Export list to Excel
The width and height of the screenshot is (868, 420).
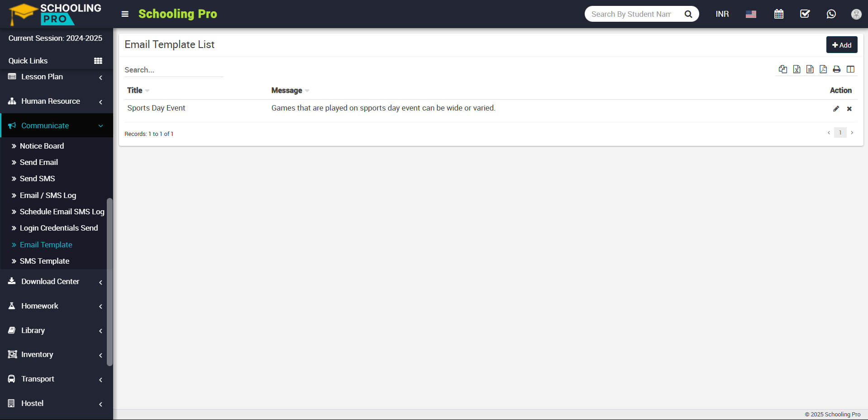796,69
